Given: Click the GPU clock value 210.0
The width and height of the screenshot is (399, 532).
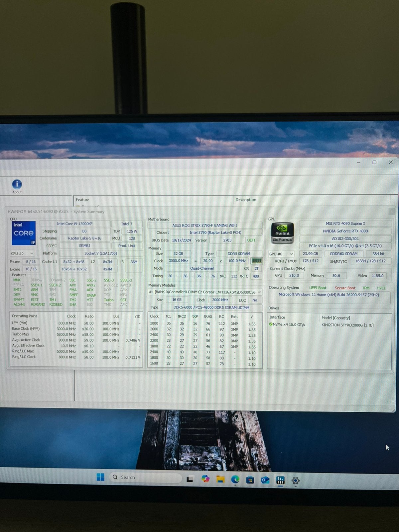Looking at the screenshot, I should pos(294,276).
